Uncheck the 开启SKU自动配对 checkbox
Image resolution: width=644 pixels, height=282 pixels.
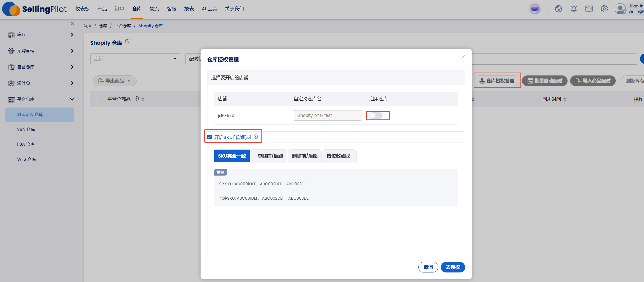click(x=210, y=137)
